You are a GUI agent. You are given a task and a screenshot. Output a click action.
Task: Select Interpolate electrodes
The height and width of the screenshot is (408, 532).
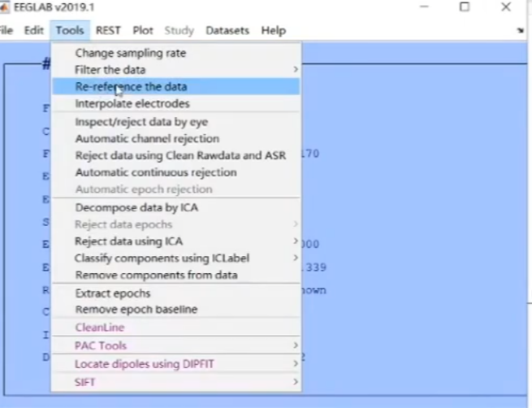pos(132,104)
